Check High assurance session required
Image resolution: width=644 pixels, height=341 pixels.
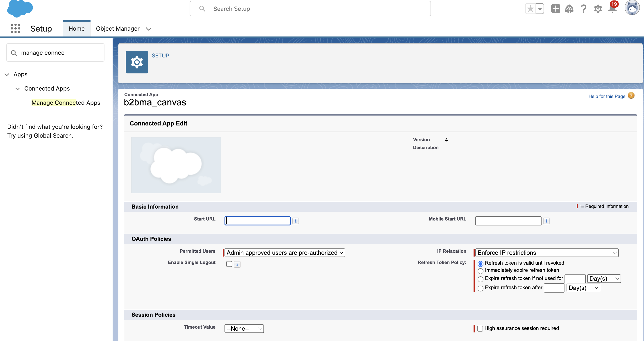[480, 329]
